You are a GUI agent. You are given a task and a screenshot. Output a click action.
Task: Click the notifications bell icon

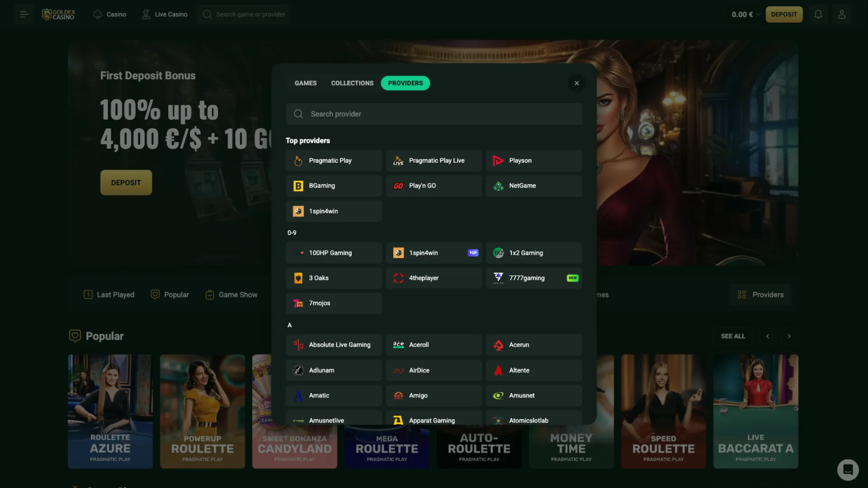click(x=818, y=14)
